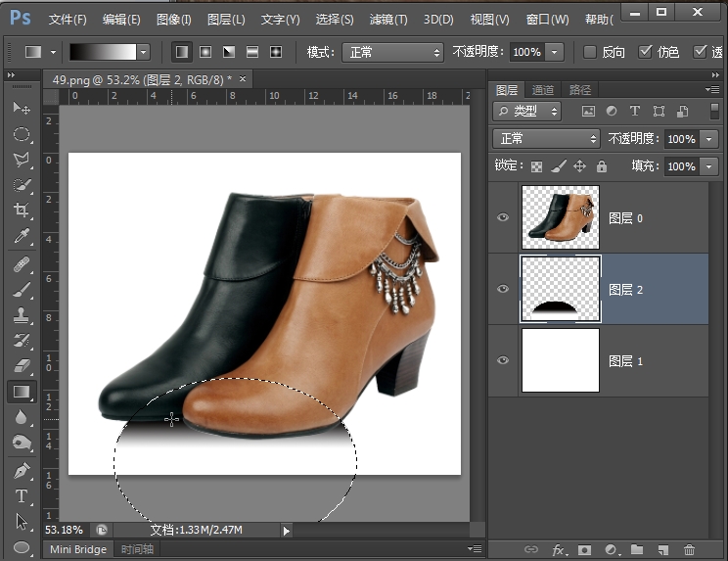Choose the Eyedropper tool
This screenshot has width=728, height=561.
point(21,237)
